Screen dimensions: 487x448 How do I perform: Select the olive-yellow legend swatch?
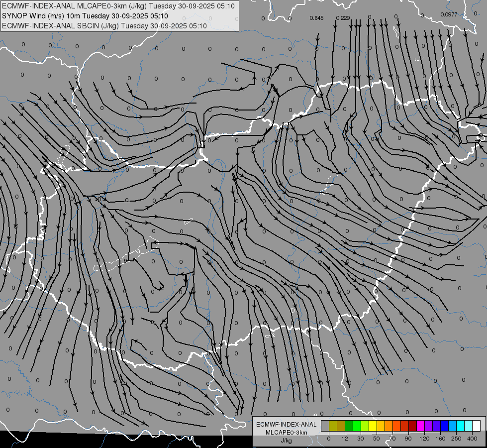(x=333, y=426)
